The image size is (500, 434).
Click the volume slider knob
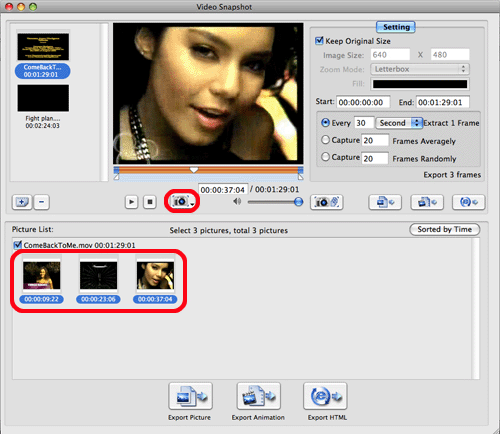tap(299, 202)
